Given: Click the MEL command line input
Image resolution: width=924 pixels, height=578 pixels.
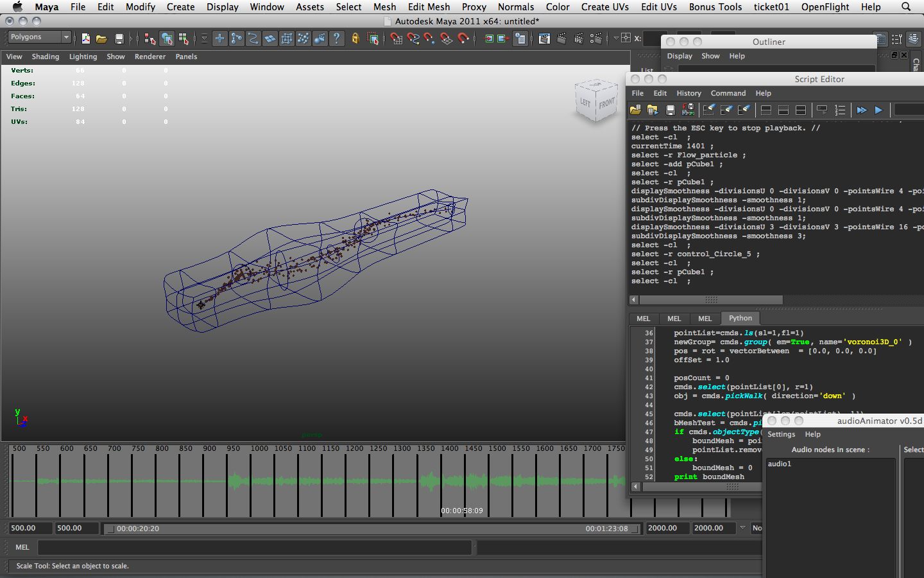Looking at the screenshot, I should 255,547.
